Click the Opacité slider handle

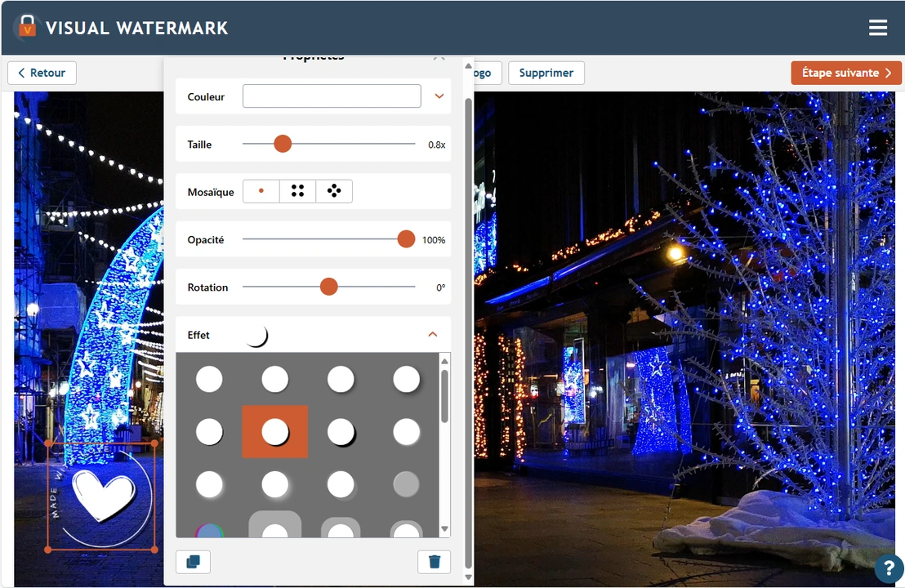pos(406,239)
